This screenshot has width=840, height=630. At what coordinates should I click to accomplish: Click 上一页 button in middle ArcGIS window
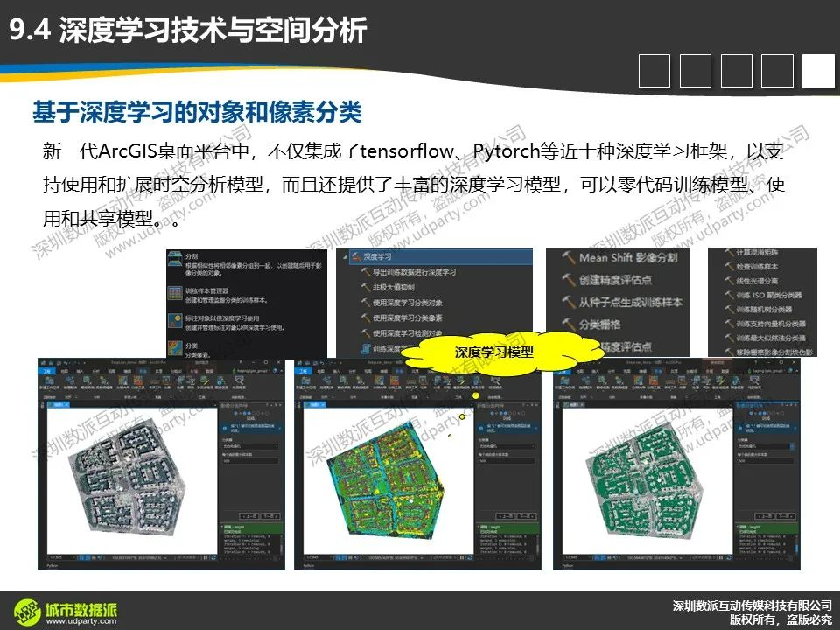coord(507,516)
